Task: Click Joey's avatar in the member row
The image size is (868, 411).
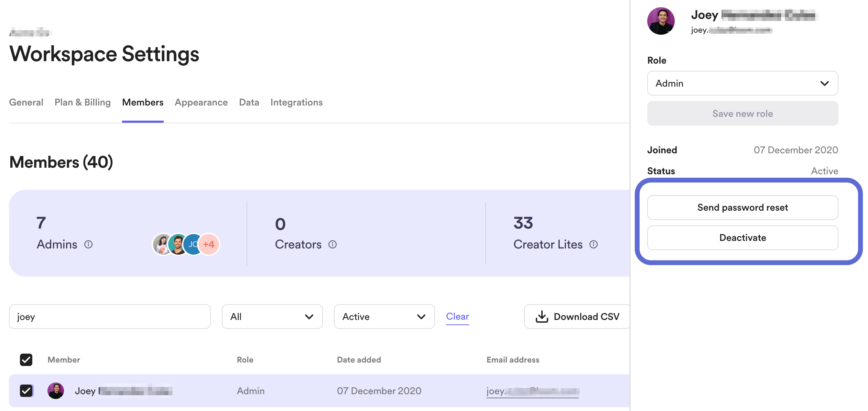Action: (56, 391)
